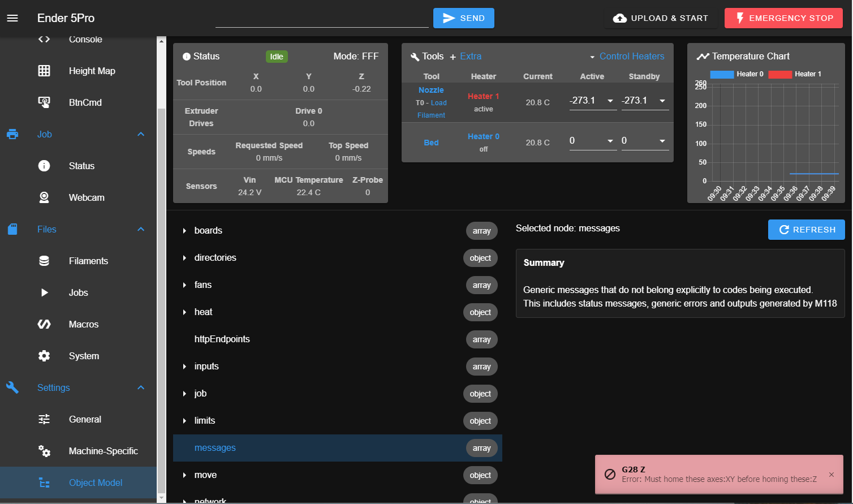Click the Machine-Specific gears icon
853x504 pixels.
[x=44, y=451]
